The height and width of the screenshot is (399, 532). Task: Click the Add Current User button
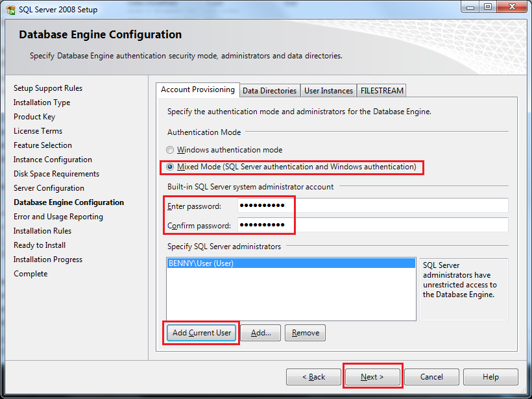[x=202, y=333]
